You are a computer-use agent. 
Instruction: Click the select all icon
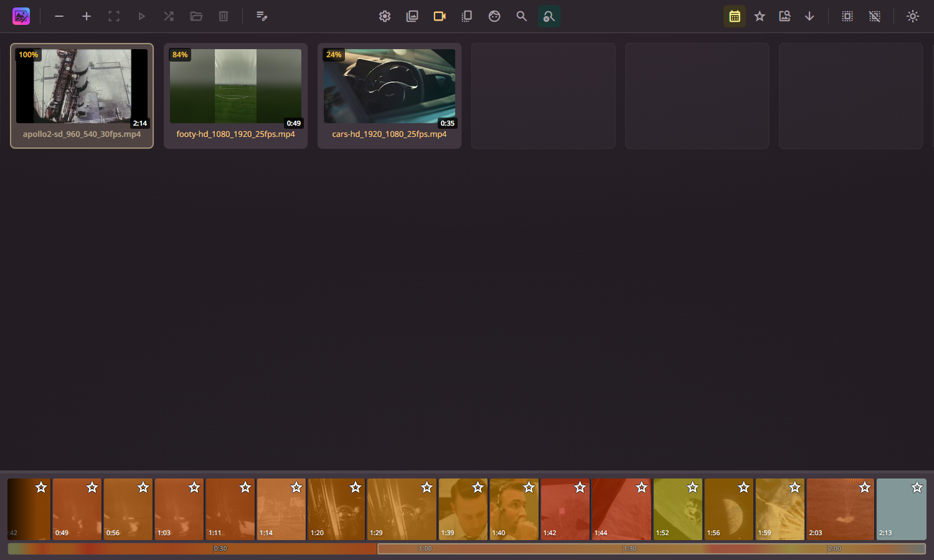click(847, 16)
